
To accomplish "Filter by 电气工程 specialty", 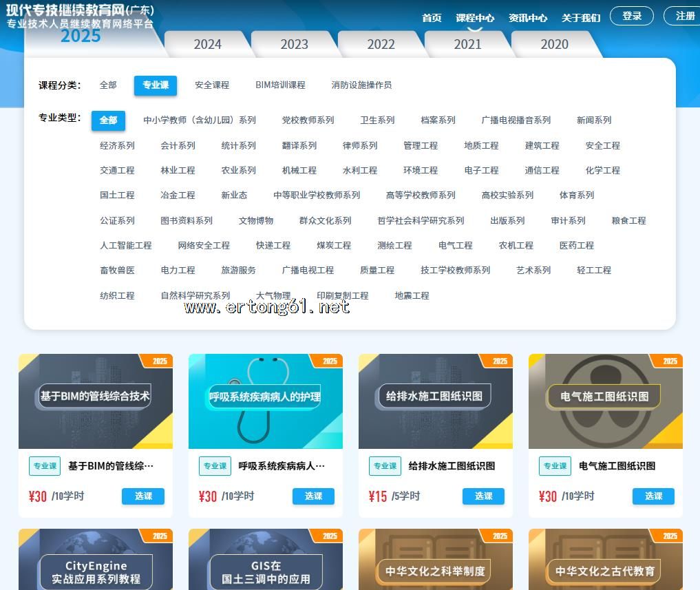I will click(x=455, y=245).
